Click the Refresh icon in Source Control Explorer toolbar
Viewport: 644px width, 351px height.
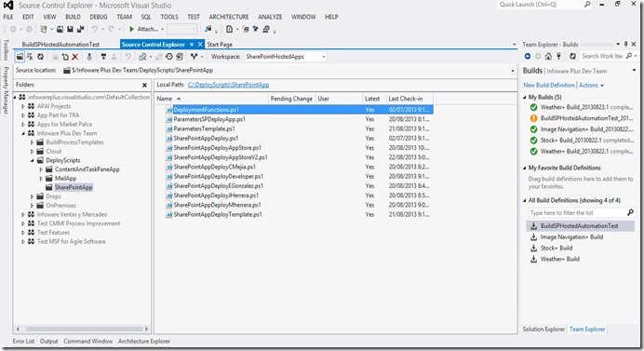41,57
